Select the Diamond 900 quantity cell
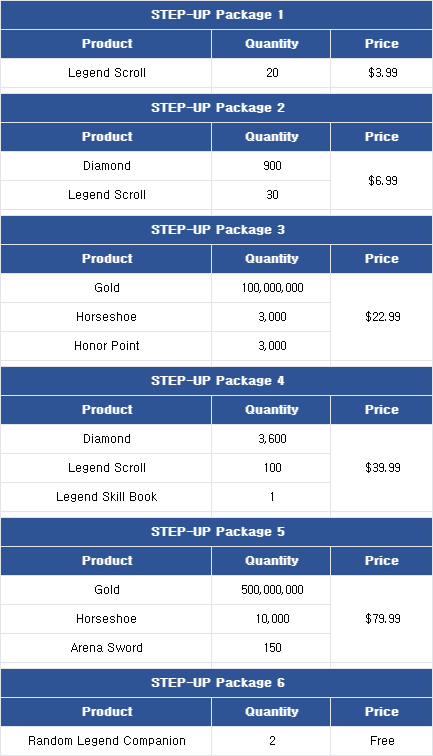Screen dimensions: 433x756 pyautogui.click(x=271, y=166)
